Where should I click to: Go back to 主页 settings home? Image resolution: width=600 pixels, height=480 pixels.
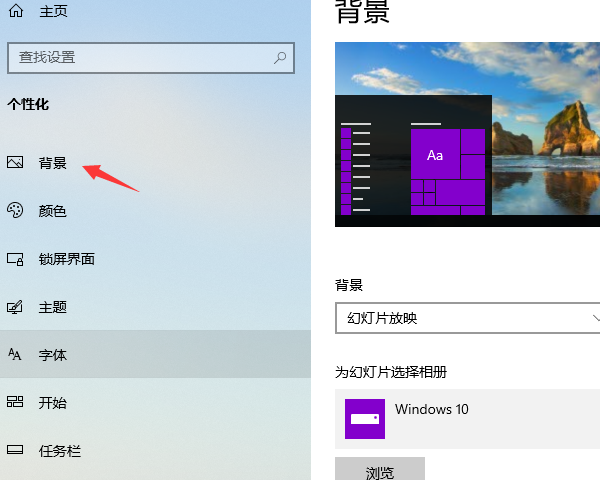53,11
